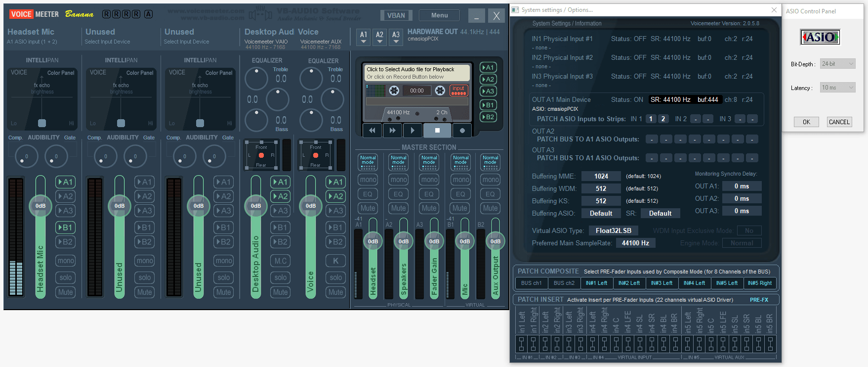Click OUT A1 monitoring delay 0 ms
Screen dimensions: 868x367
[x=742, y=186]
